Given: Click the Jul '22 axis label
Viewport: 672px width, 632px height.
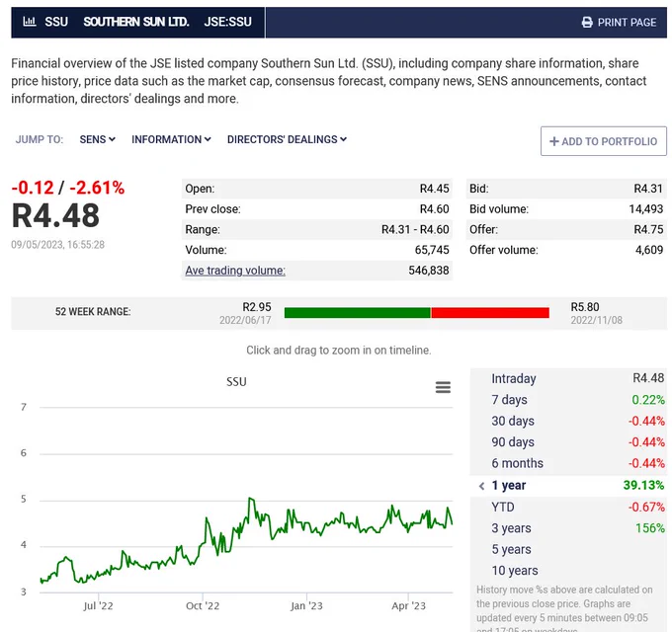Looking at the screenshot, I should pos(98,606).
